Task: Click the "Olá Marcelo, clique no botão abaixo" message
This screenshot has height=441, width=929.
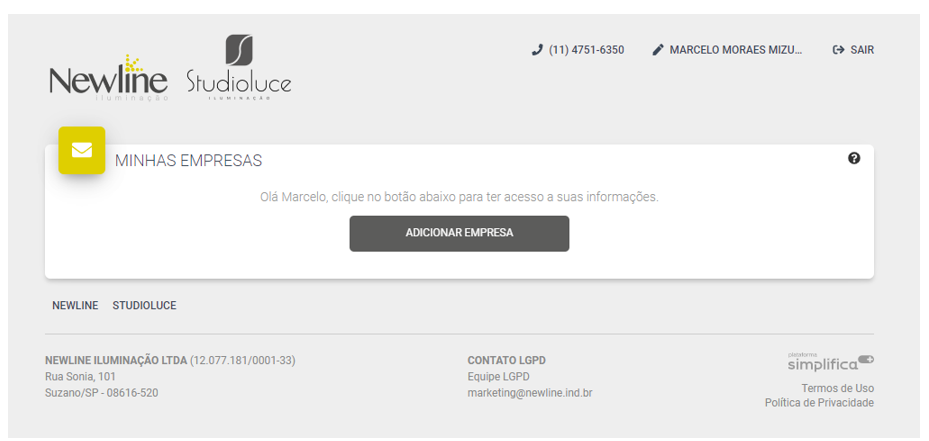Action: point(459,197)
